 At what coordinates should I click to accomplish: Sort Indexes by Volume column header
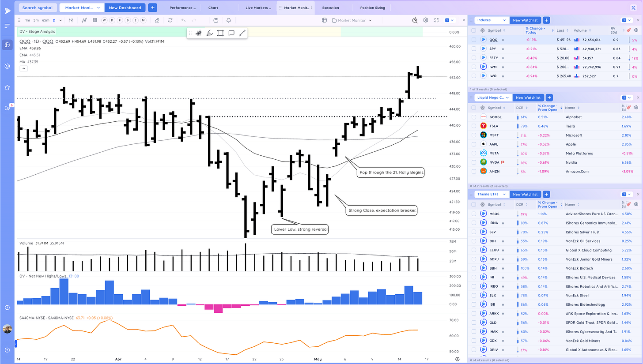[x=580, y=30]
